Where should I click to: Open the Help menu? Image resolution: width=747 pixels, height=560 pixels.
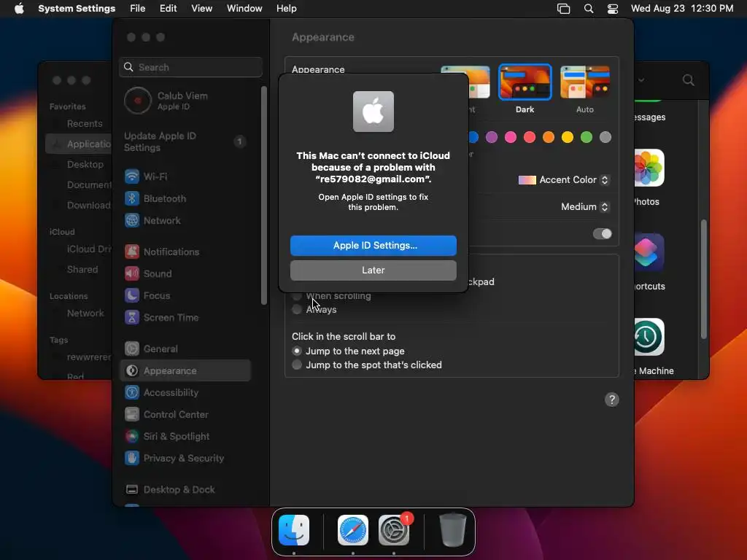pyautogui.click(x=286, y=9)
